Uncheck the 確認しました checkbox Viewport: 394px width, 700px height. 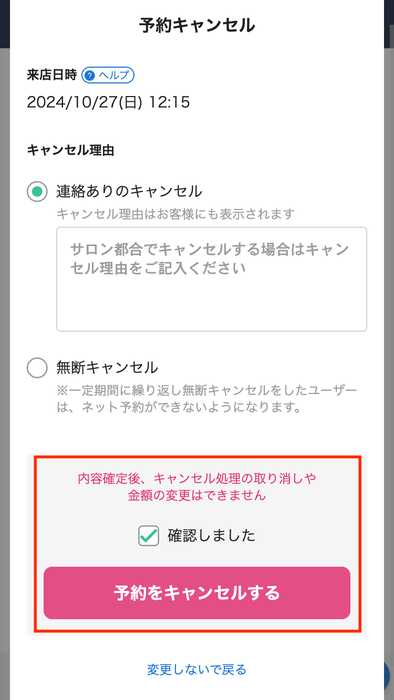[x=148, y=535]
